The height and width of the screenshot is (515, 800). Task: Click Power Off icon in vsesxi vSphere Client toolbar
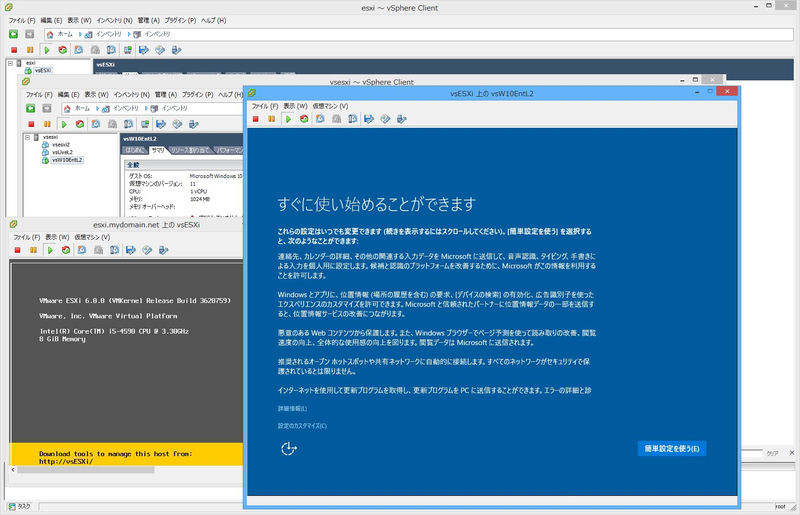(31, 124)
